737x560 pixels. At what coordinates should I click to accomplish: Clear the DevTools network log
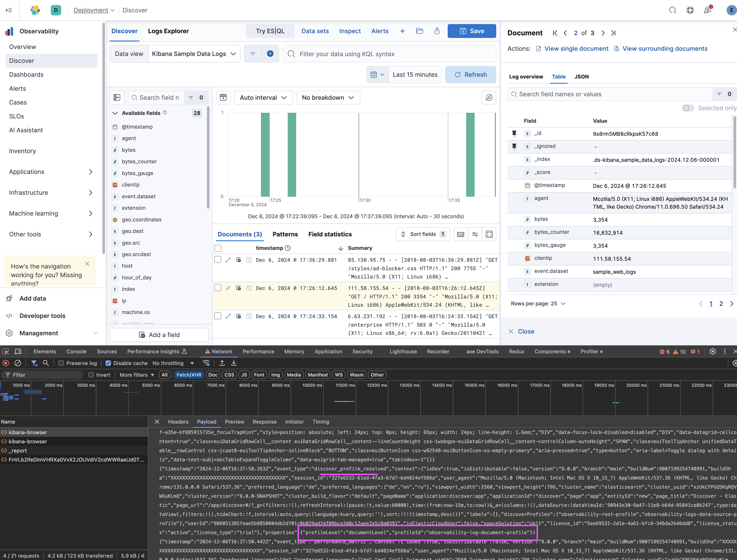click(x=18, y=363)
